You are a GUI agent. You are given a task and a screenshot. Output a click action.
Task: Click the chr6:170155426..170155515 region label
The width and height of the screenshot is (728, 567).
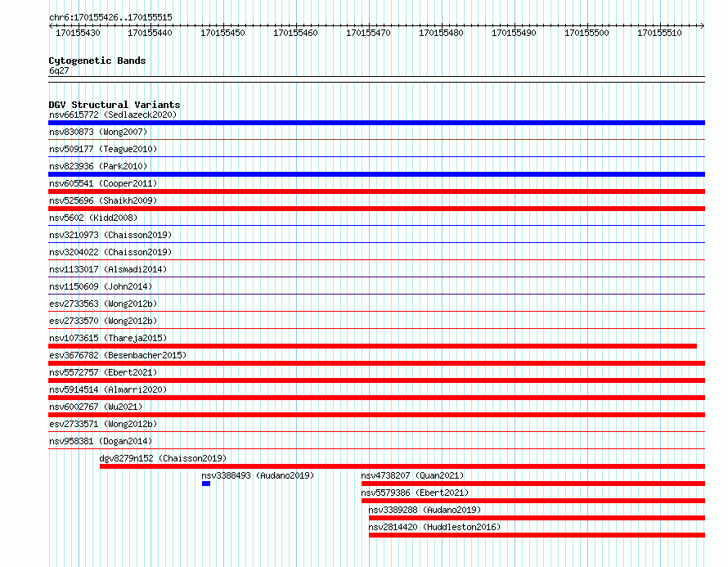110,17
